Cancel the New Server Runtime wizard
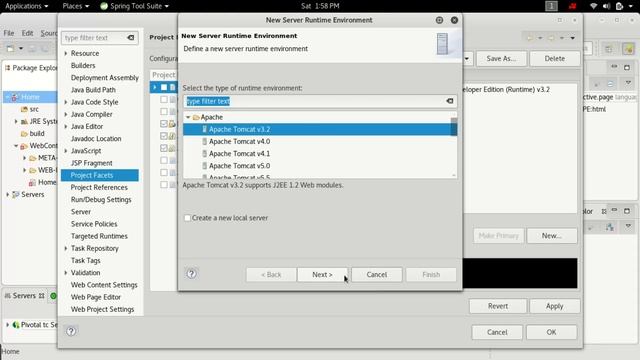 377,275
